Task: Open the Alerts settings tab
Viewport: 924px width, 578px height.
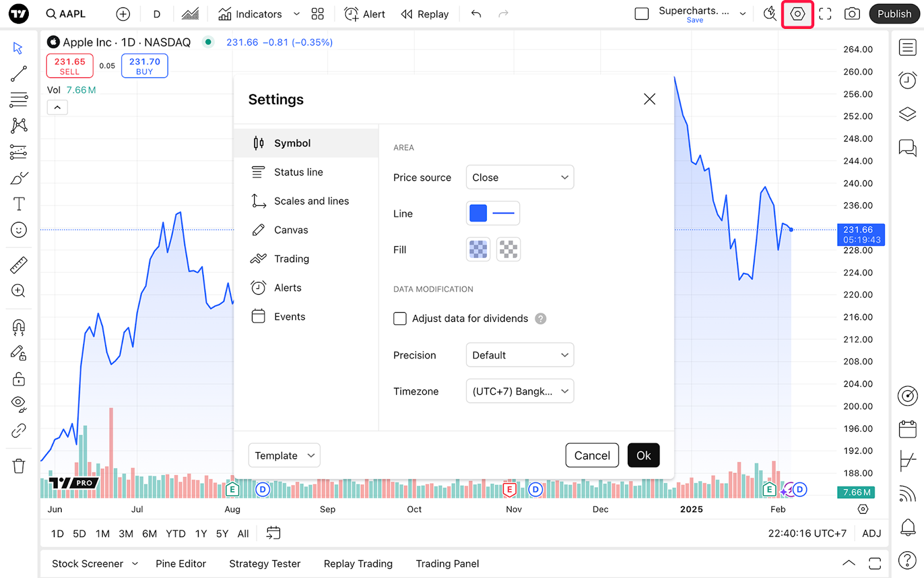Action: (x=306, y=287)
